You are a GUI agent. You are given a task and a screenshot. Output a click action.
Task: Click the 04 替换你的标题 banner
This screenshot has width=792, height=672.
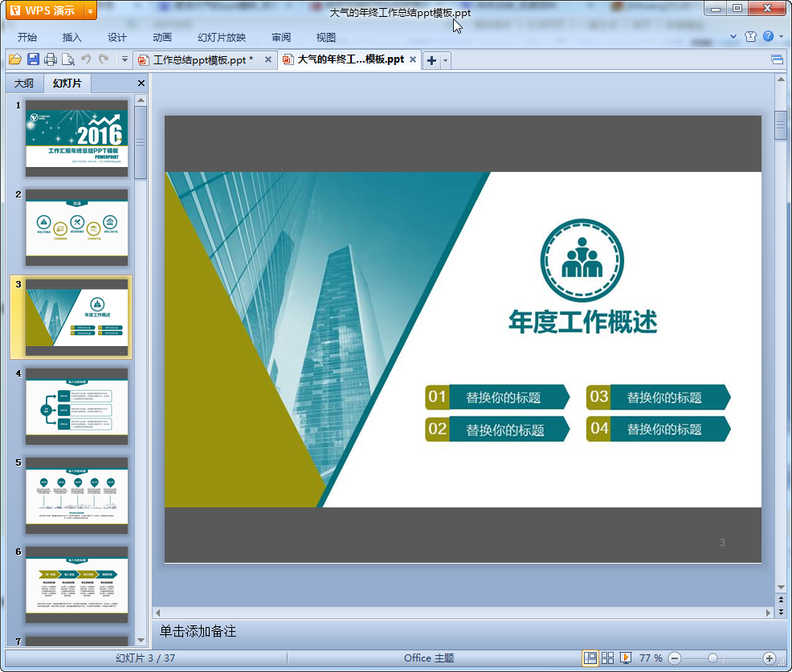pos(658,429)
